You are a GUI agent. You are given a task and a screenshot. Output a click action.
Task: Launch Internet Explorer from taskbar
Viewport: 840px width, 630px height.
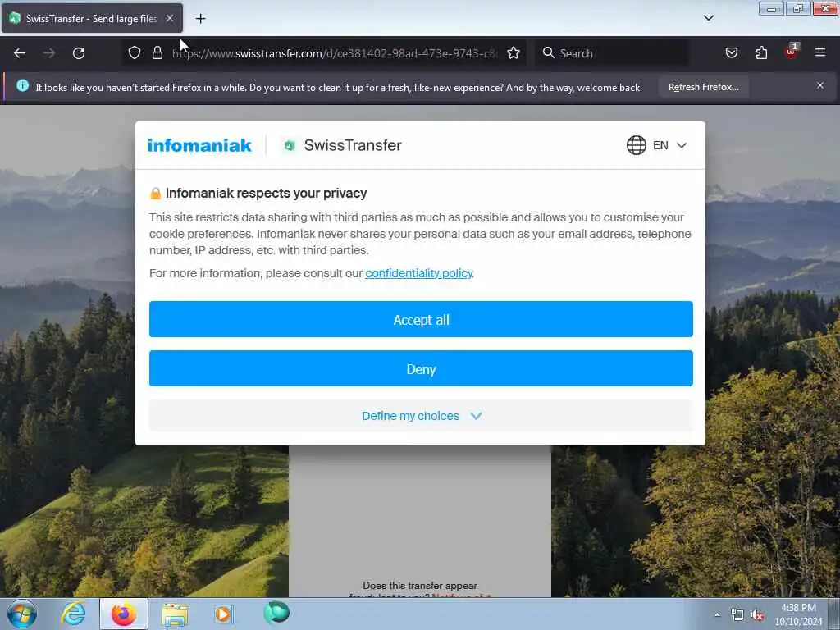73,614
